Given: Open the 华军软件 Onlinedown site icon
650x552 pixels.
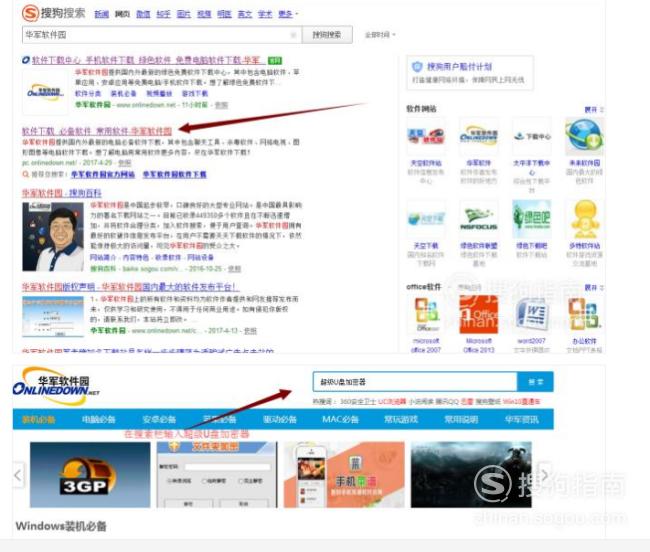Looking at the screenshot, I should 478,136.
